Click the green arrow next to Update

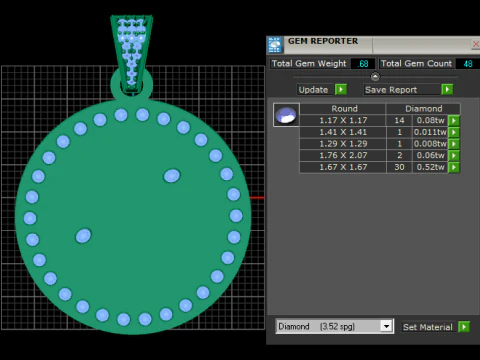click(341, 90)
